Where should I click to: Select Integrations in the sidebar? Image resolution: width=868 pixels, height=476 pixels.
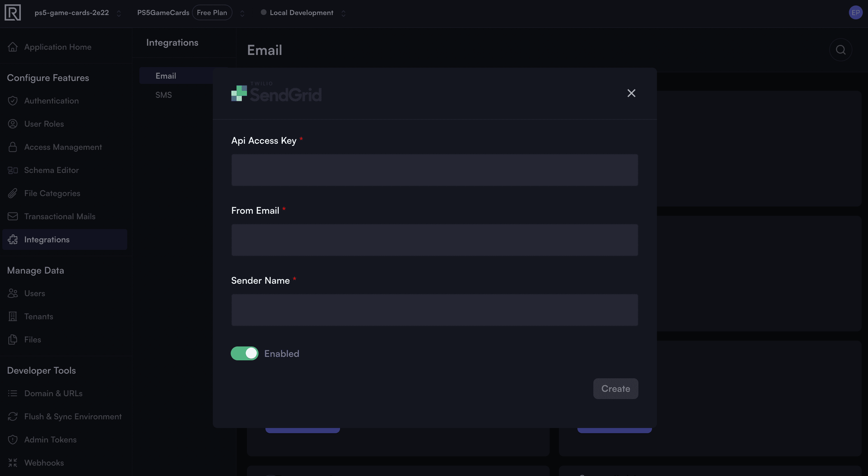(x=65, y=240)
